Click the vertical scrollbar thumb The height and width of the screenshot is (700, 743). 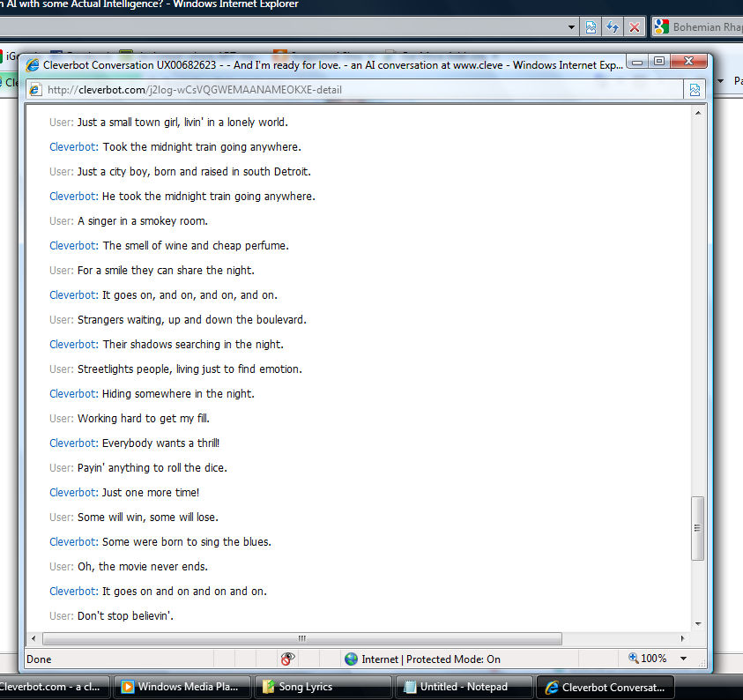point(697,528)
